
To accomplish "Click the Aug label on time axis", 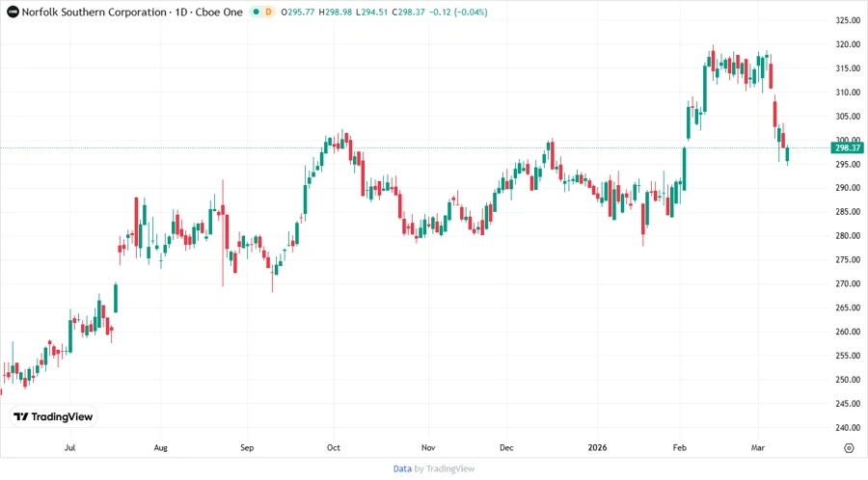I will click(160, 447).
